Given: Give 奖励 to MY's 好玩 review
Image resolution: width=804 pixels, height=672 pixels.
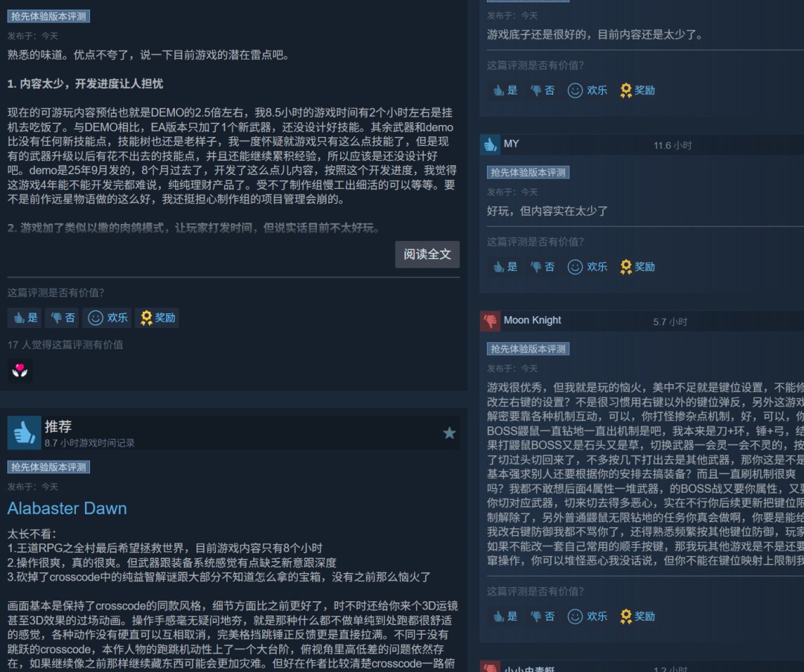Looking at the screenshot, I should 636,266.
